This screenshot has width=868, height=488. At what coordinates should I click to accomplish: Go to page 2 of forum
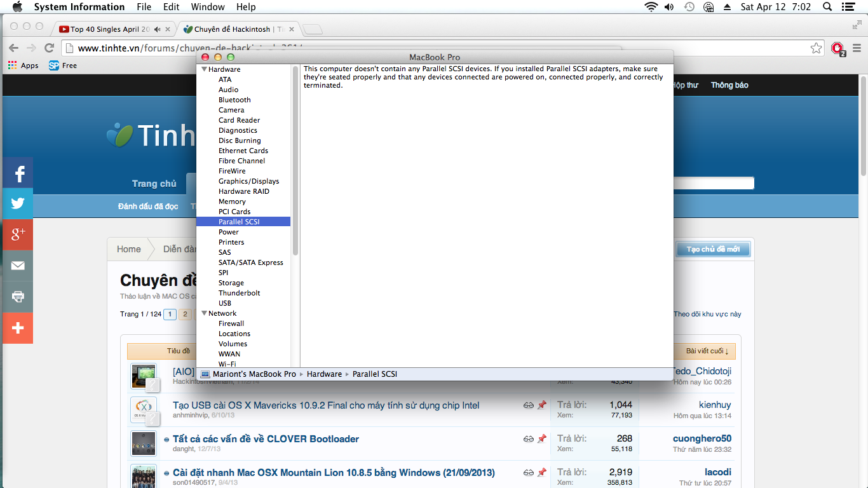[185, 314]
